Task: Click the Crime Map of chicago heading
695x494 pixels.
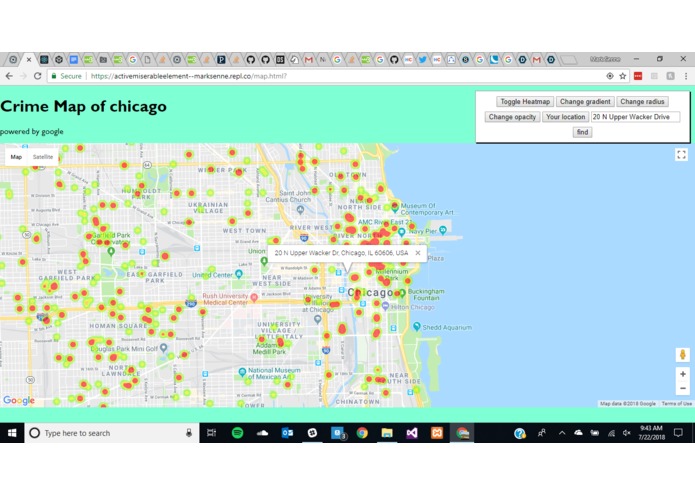Action: [83, 106]
